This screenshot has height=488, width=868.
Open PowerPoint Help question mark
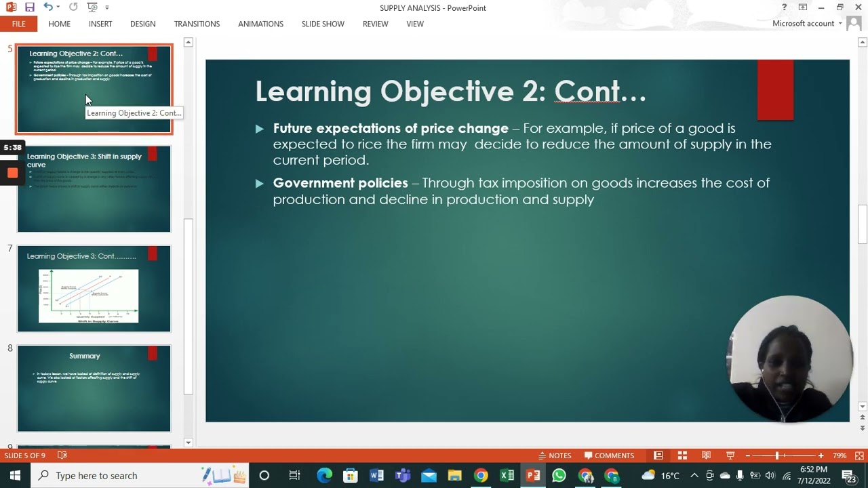785,7
